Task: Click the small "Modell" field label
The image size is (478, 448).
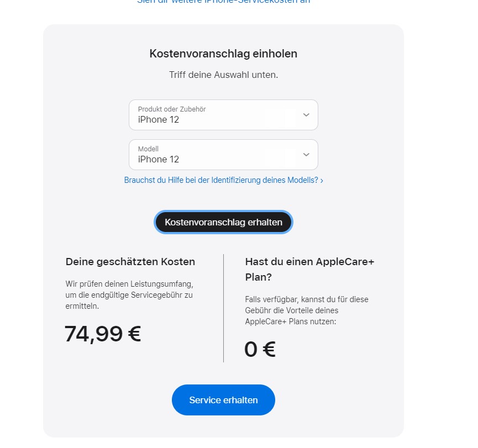Action: tap(148, 149)
